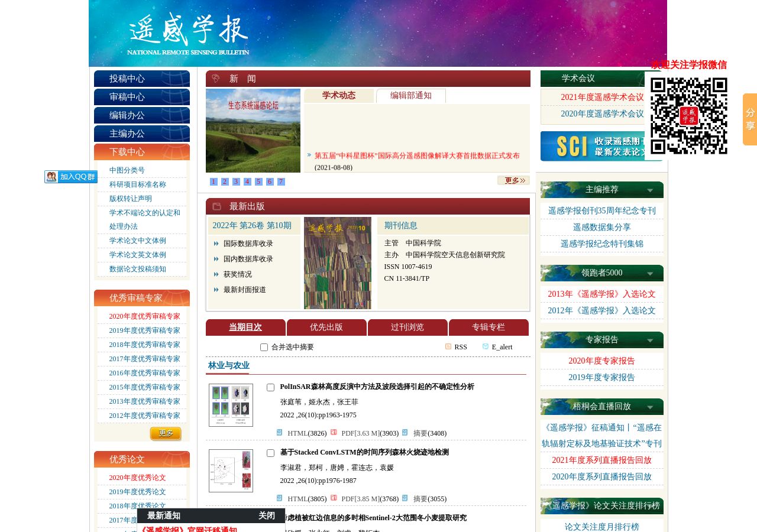757x532 pixels.
Task: Open the orange share (分享) side tab
Action: click(x=750, y=119)
